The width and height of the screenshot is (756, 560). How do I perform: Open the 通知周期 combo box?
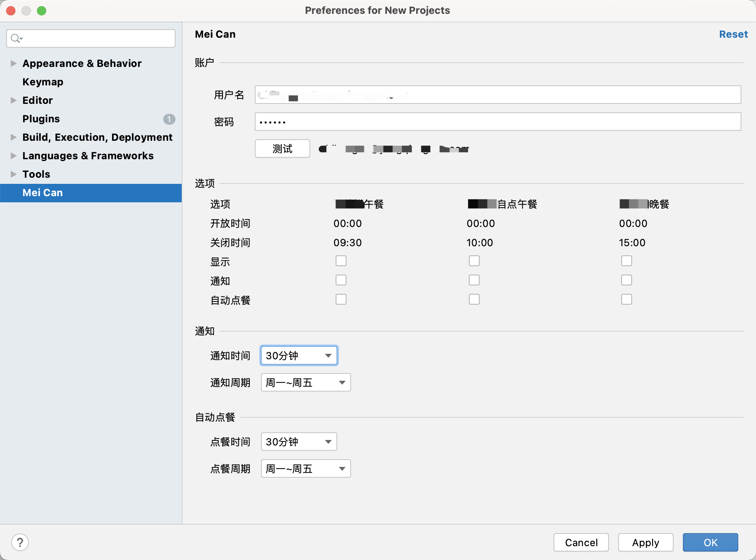[x=306, y=383]
